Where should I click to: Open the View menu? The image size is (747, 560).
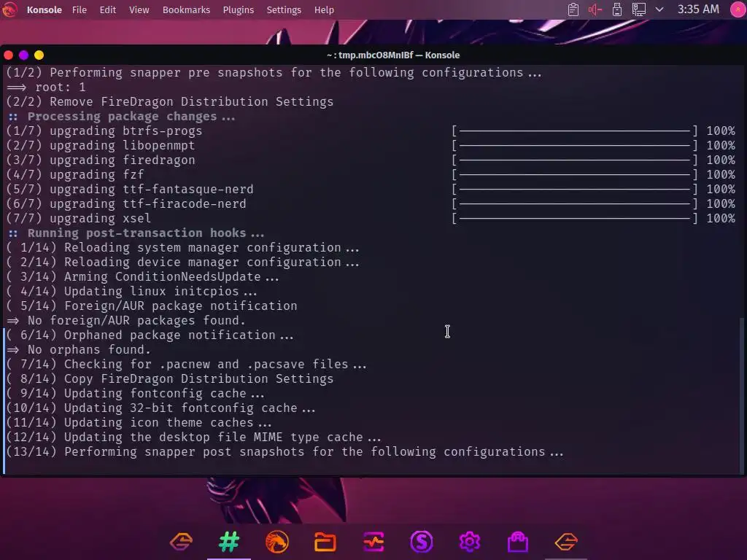(x=139, y=10)
